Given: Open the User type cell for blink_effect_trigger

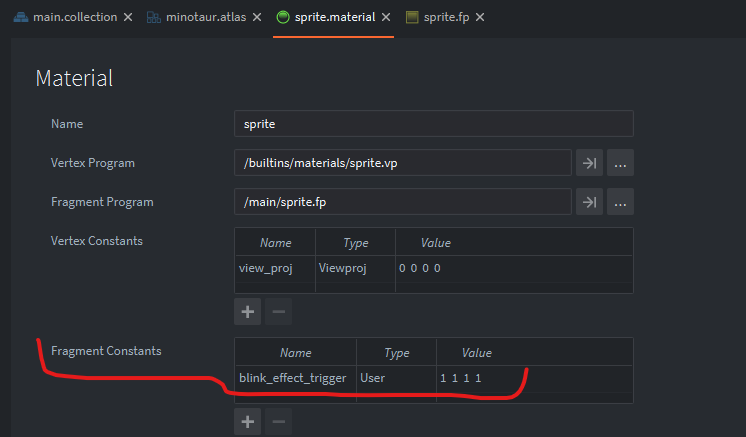Looking at the screenshot, I should tap(396, 378).
